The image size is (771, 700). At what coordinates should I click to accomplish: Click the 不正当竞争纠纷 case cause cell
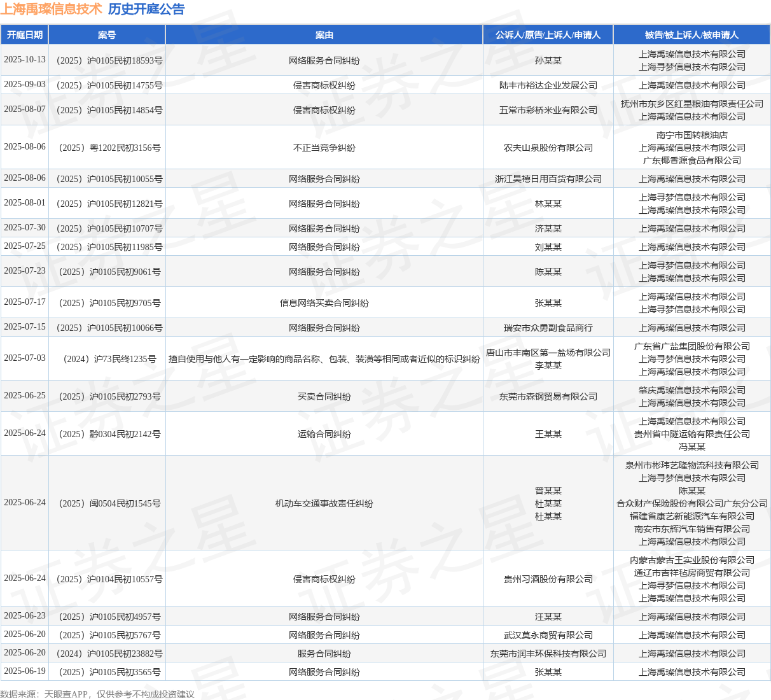[324, 148]
